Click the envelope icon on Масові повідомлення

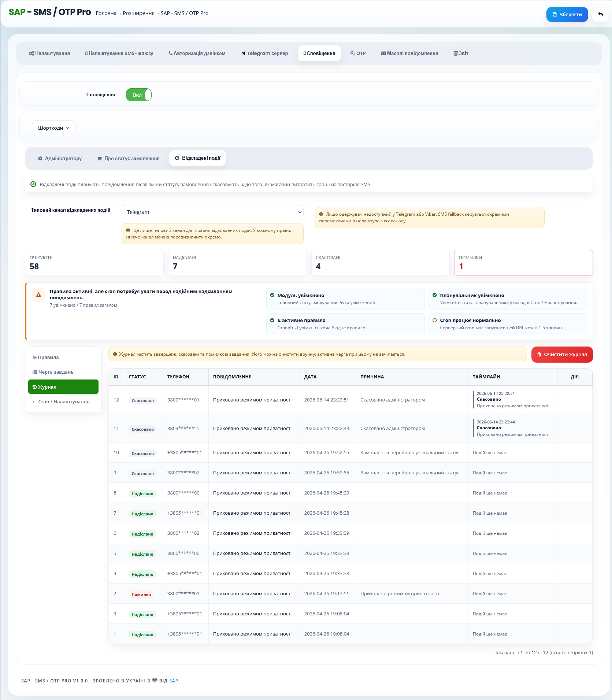coord(383,53)
